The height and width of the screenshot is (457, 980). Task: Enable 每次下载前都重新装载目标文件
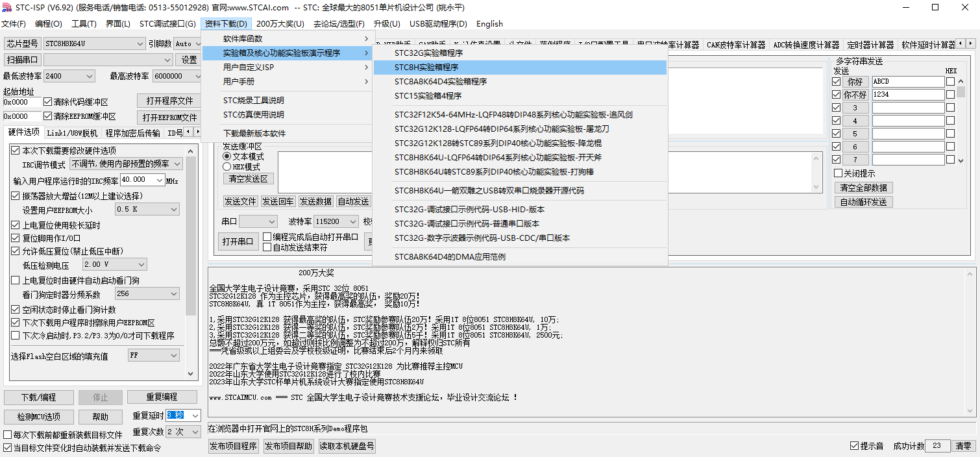tap(8, 435)
